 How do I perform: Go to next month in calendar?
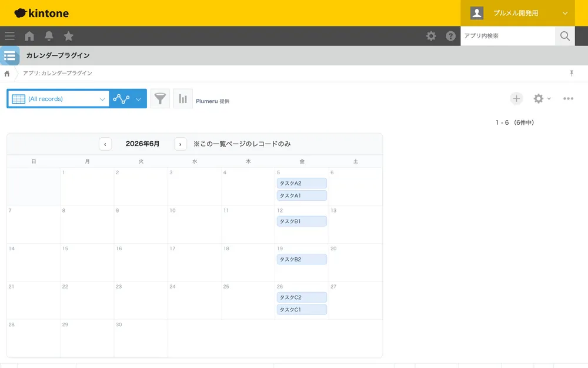click(181, 144)
